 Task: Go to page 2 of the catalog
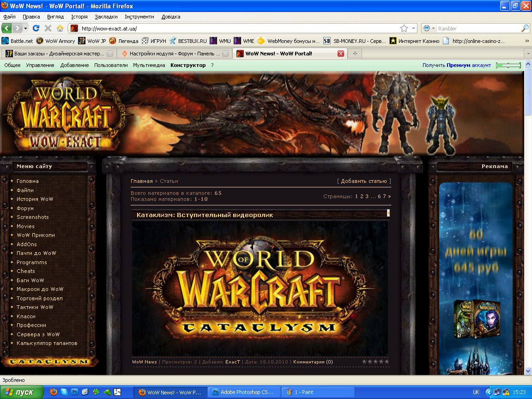362,196
